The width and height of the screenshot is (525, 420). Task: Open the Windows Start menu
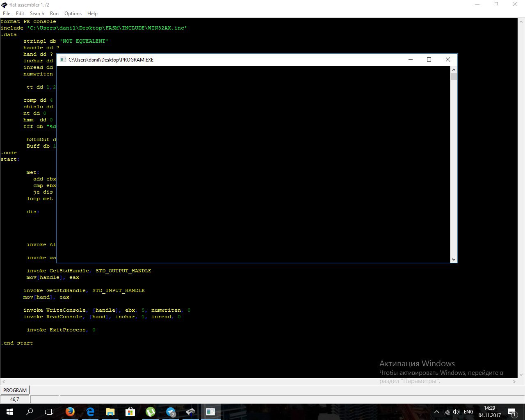(x=10, y=412)
